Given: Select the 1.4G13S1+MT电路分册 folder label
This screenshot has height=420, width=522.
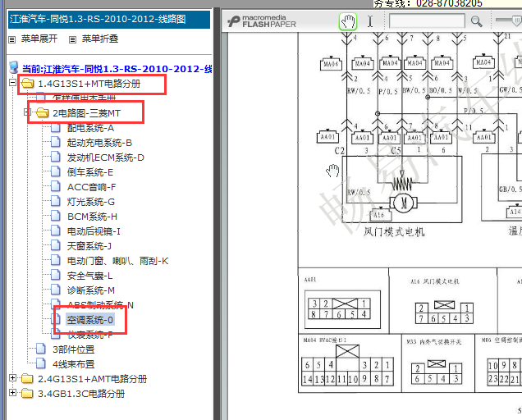Looking at the screenshot, I should (89, 84).
